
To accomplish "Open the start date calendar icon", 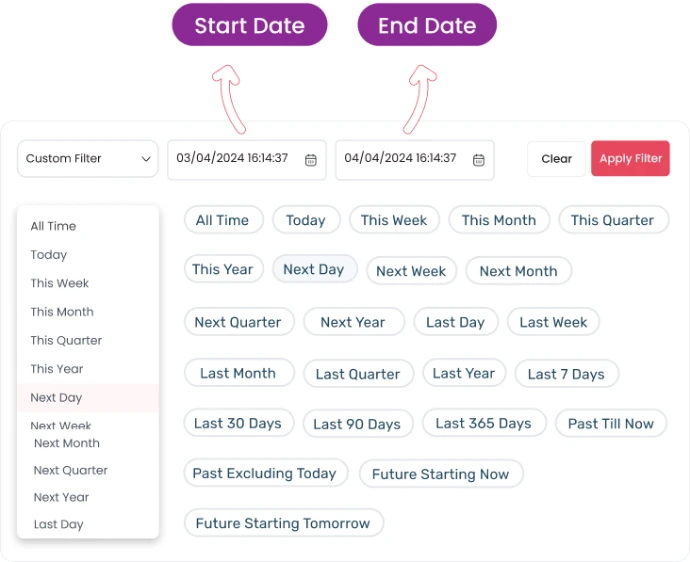I will [311, 160].
